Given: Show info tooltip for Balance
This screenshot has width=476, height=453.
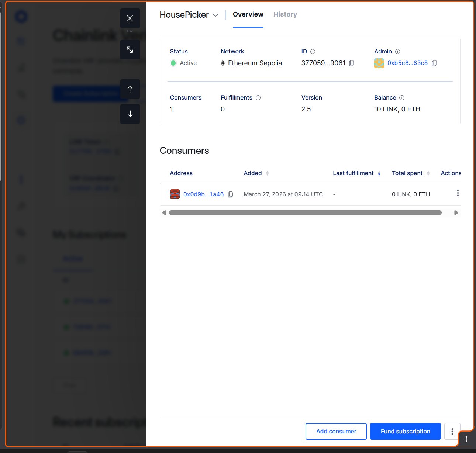Looking at the screenshot, I should [x=402, y=98].
